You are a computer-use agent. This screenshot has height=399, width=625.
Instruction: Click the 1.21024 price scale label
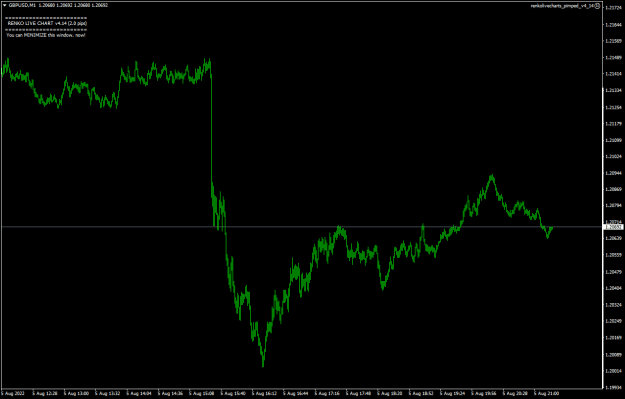613,157
